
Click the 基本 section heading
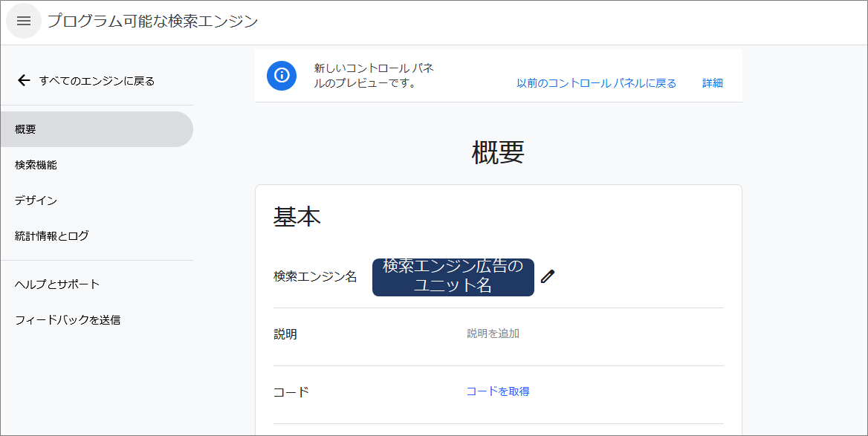tap(297, 217)
